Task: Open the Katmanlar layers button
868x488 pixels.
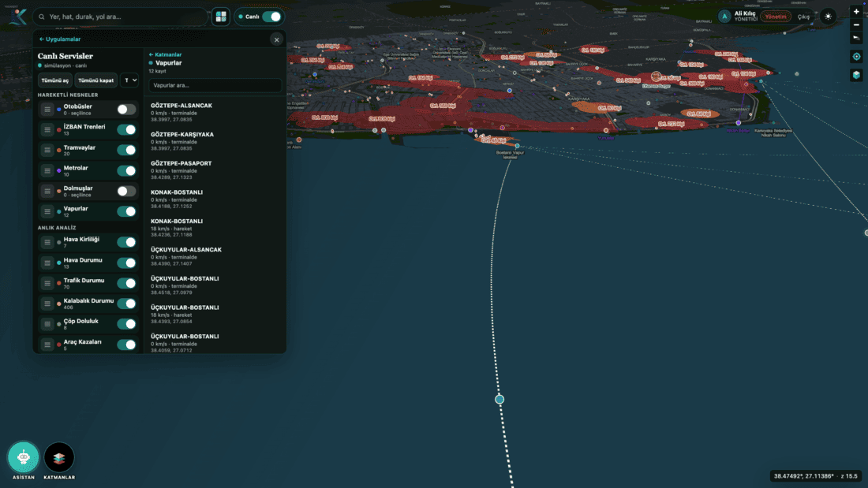Action: tap(59, 457)
